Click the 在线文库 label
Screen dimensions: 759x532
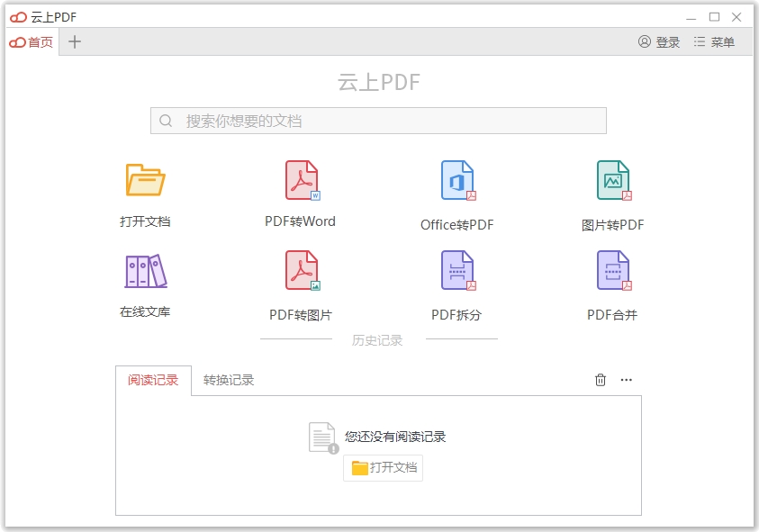pos(145,311)
